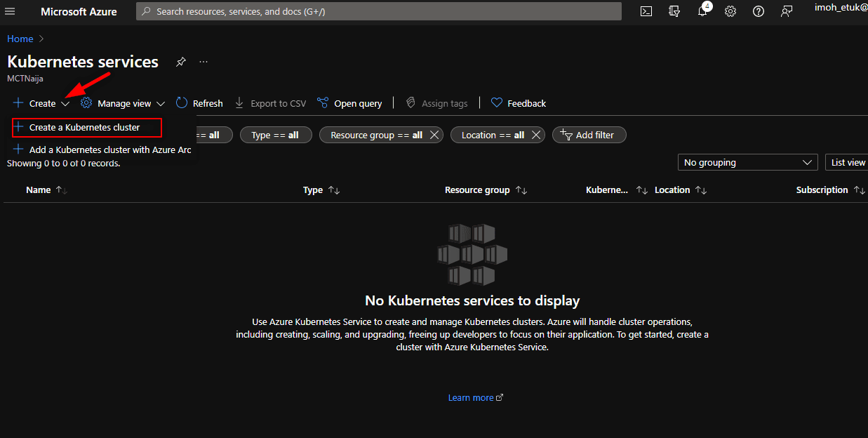
Task: Click Microsoft Azure logo text
Action: 79,11
